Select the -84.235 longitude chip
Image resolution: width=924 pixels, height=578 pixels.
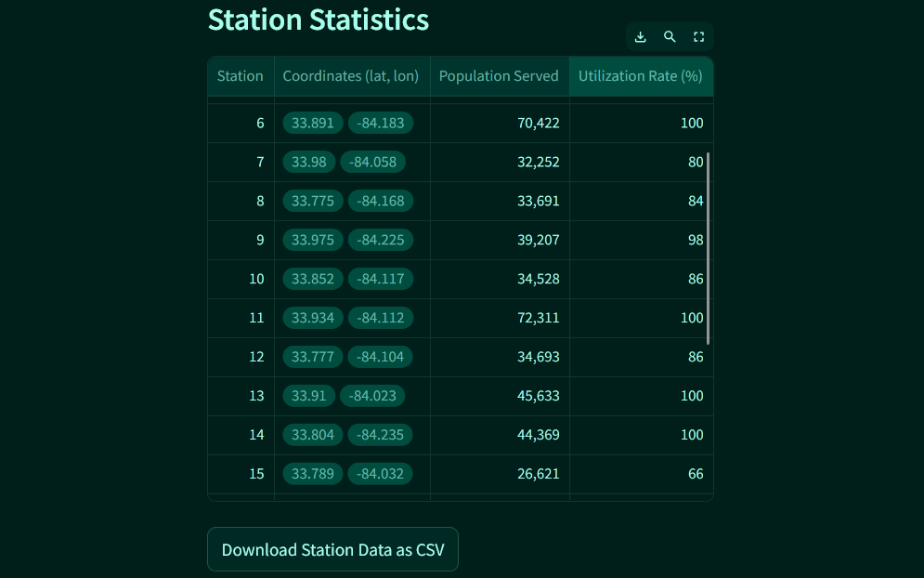380,435
